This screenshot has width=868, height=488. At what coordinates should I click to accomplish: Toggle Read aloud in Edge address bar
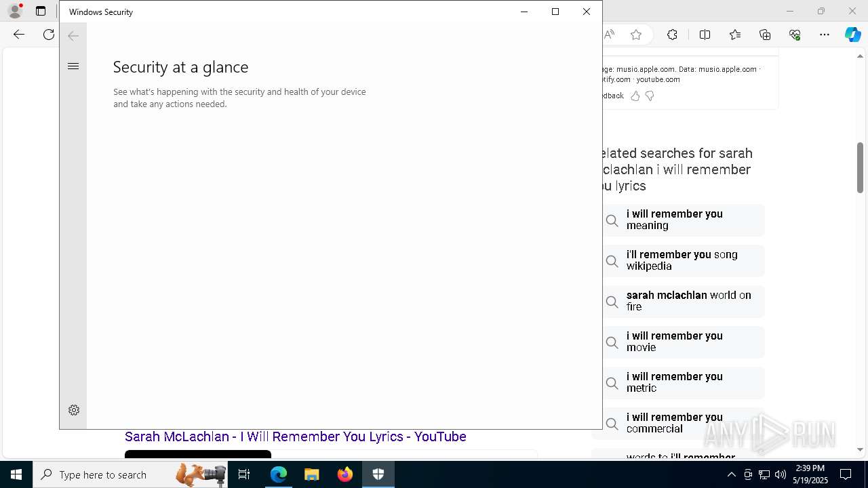pyautogui.click(x=610, y=35)
